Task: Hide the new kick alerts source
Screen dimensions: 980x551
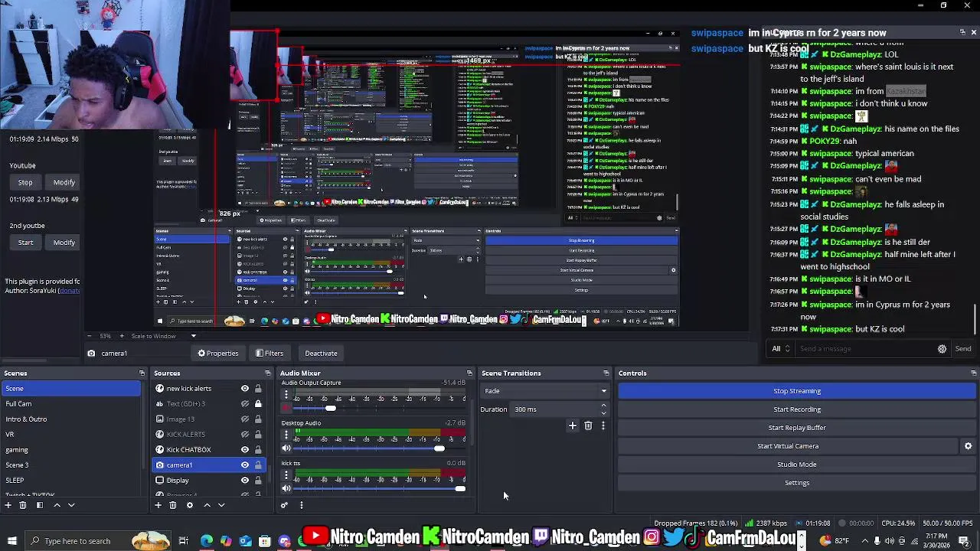Action: click(245, 389)
